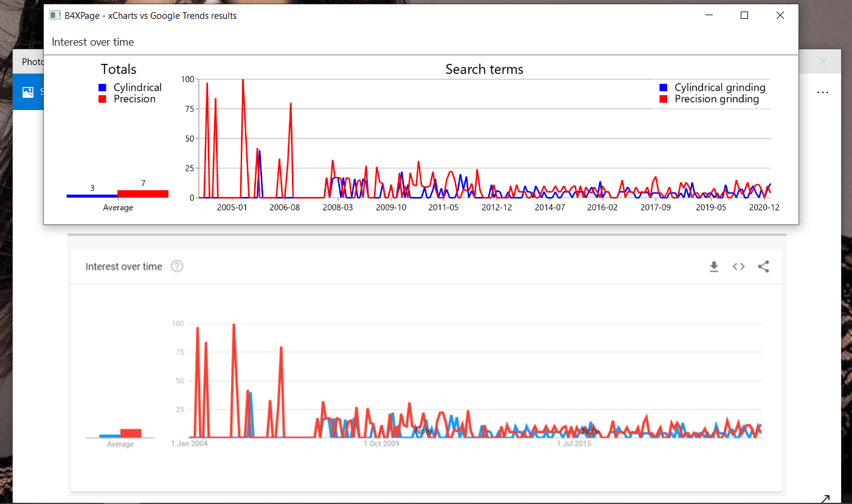Click the blue swatch beside "Cylindrical grinding"
Image resolution: width=852 pixels, height=504 pixels.
click(x=663, y=88)
